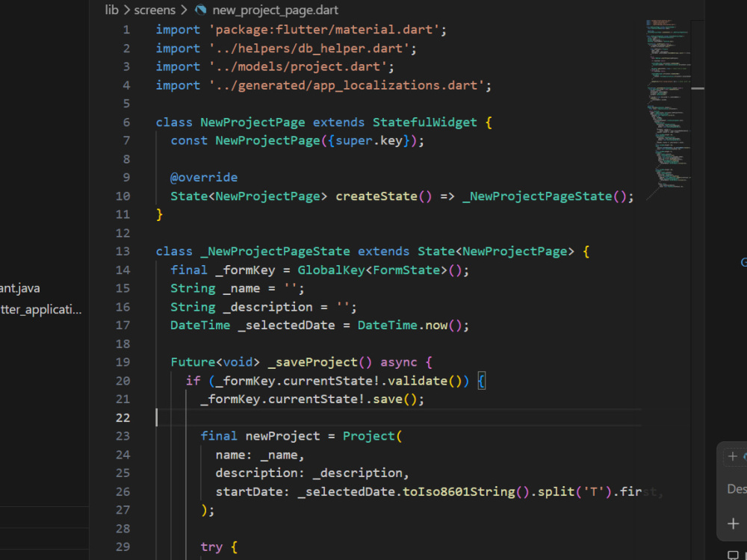The width and height of the screenshot is (747, 560).
Task: Click the vertical scrollbar thumb of the editor
Action: pos(698,88)
